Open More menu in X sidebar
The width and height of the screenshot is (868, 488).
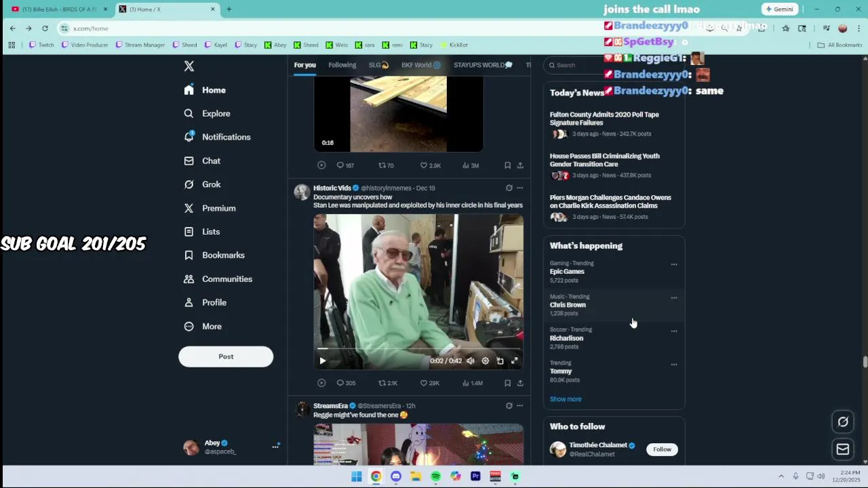point(203,326)
